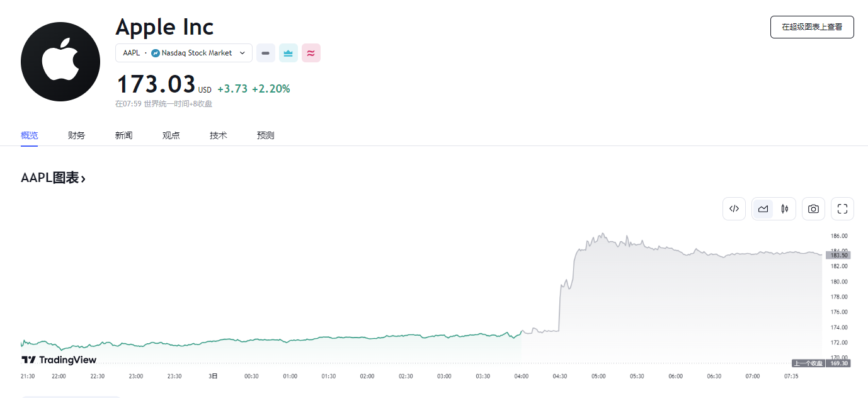Open the 新闻 tab

[123, 135]
